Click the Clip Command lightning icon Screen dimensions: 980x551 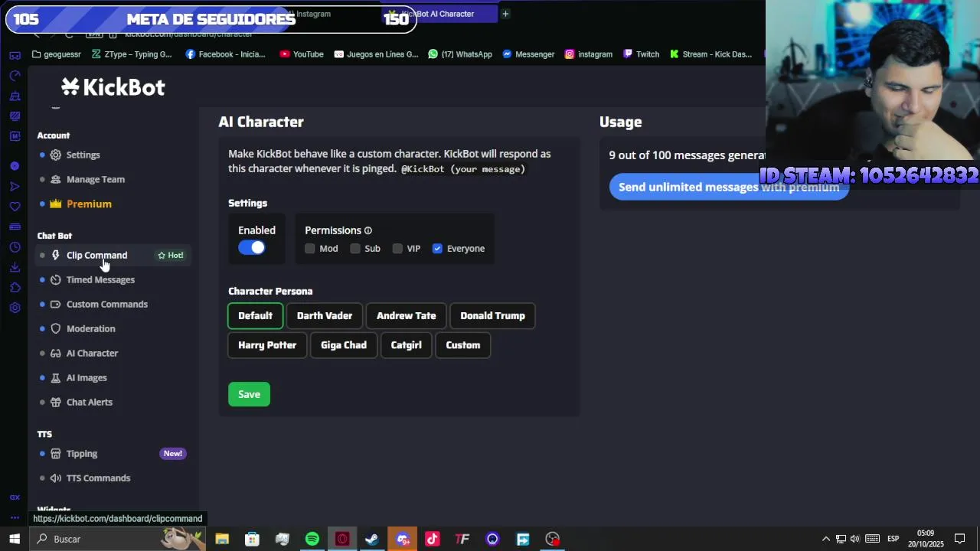(56, 255)
